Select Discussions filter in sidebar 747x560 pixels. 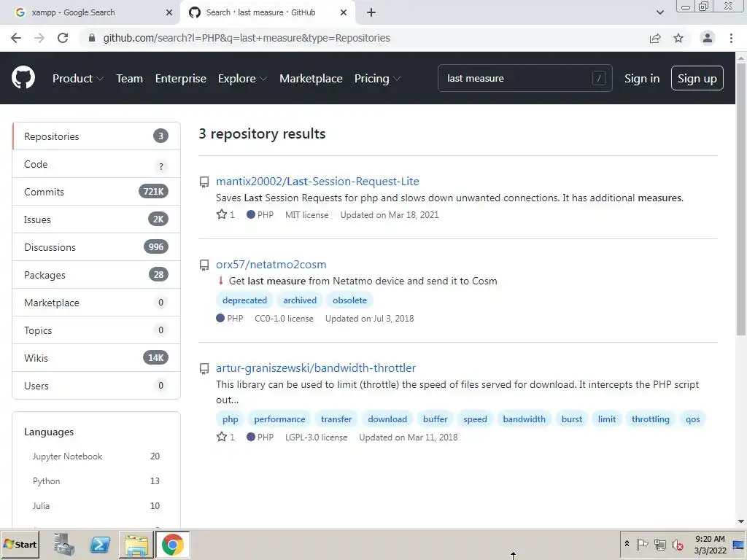pyautogui.click(x=96, y=247)
